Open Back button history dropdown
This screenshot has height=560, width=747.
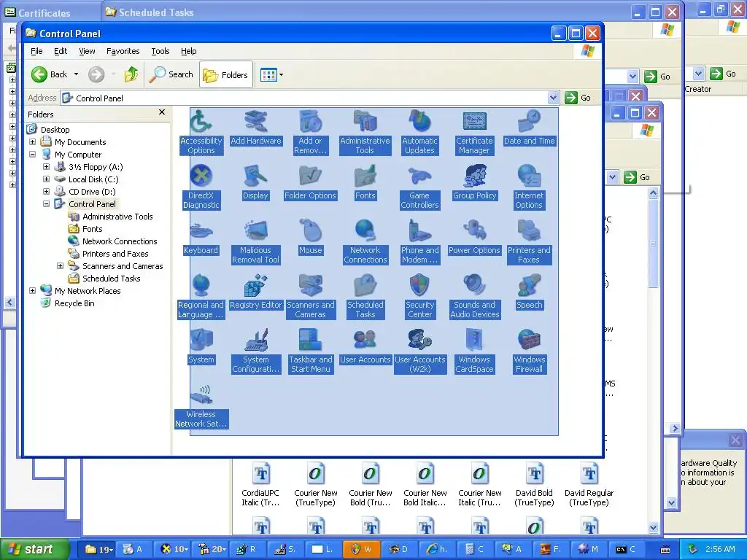(76, 74)
